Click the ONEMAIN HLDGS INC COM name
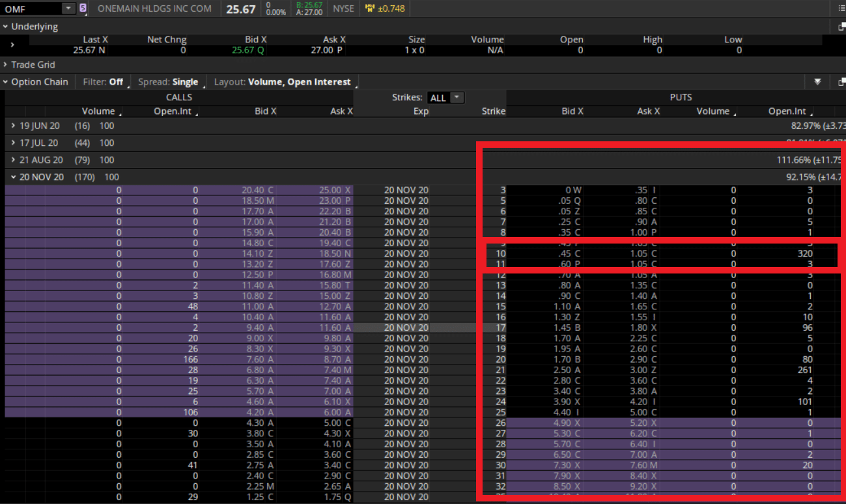This screenshot has width=846, height=504. (154, 8)
